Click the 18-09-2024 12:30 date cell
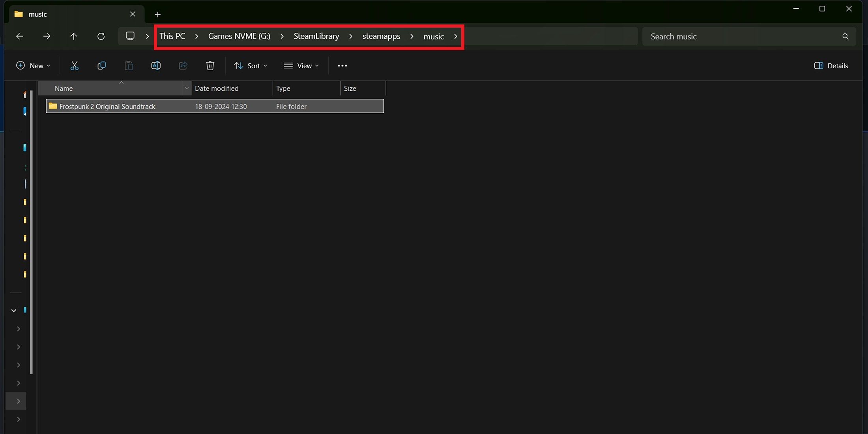This screenshot has width=868, height=434. (221, 107)
